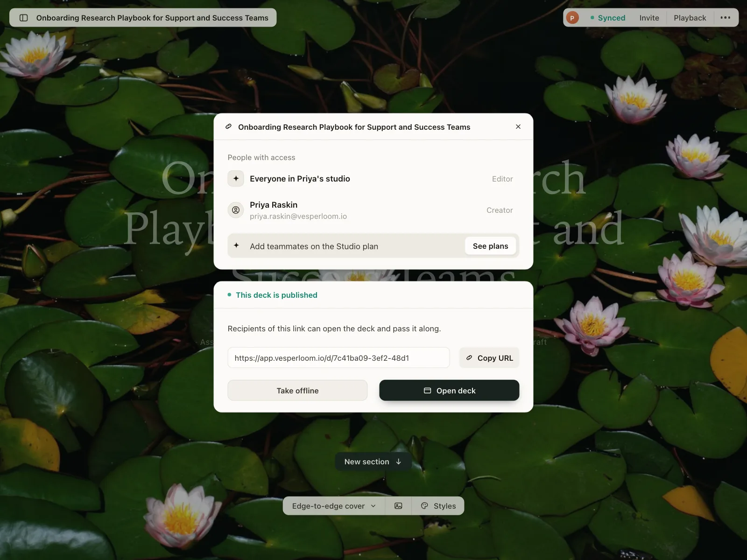The height and width of the screenshot is (560, 747).
Task: Expand the Edge-to-edge cover dropdown
Action: coord(334,506)
